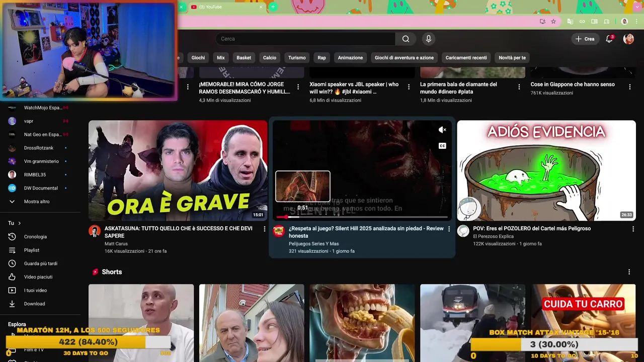Select Giochi di avventura e azione chip

point(404,58)
